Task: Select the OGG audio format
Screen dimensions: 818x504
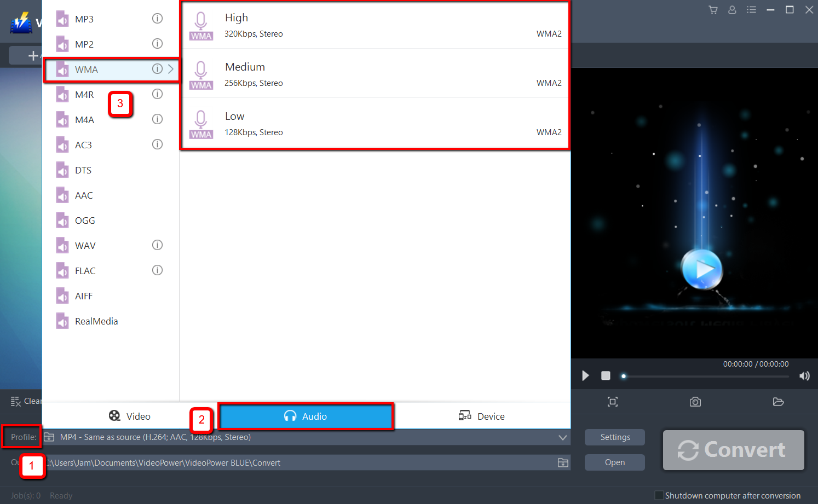Action: click(x=85, y=220)
